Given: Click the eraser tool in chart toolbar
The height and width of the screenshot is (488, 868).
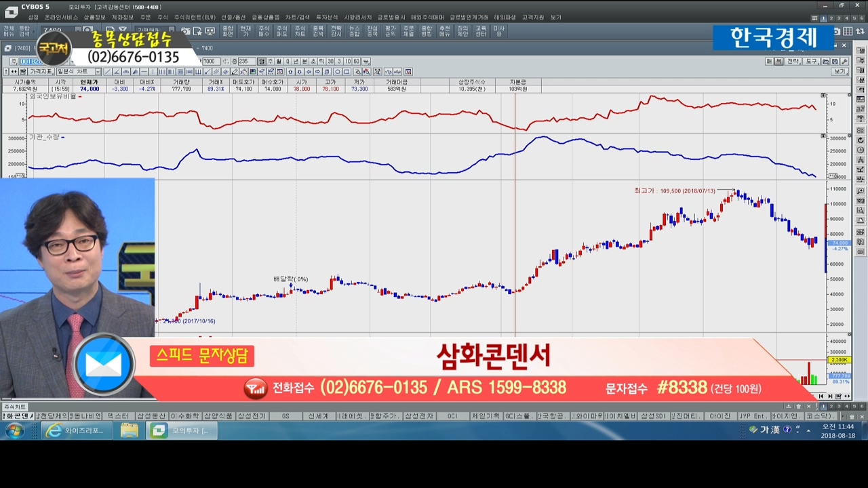Looking at the screenshot, I should point(235,72).
